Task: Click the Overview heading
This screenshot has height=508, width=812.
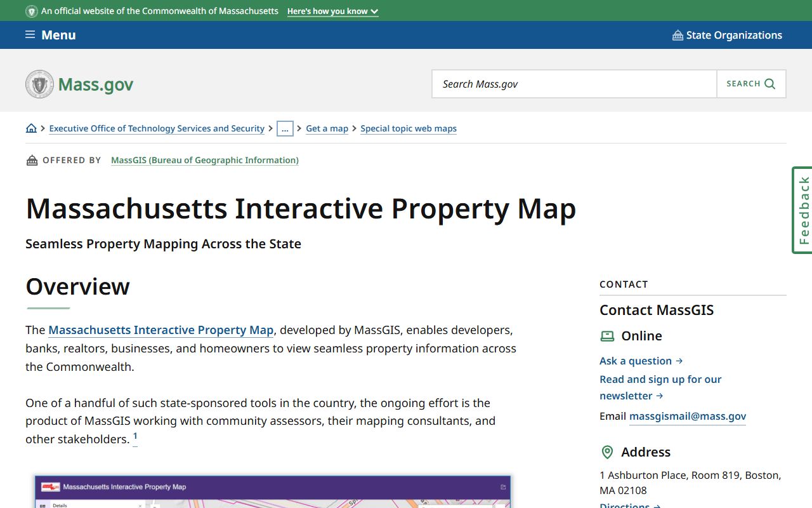Action: coord(77,286)
